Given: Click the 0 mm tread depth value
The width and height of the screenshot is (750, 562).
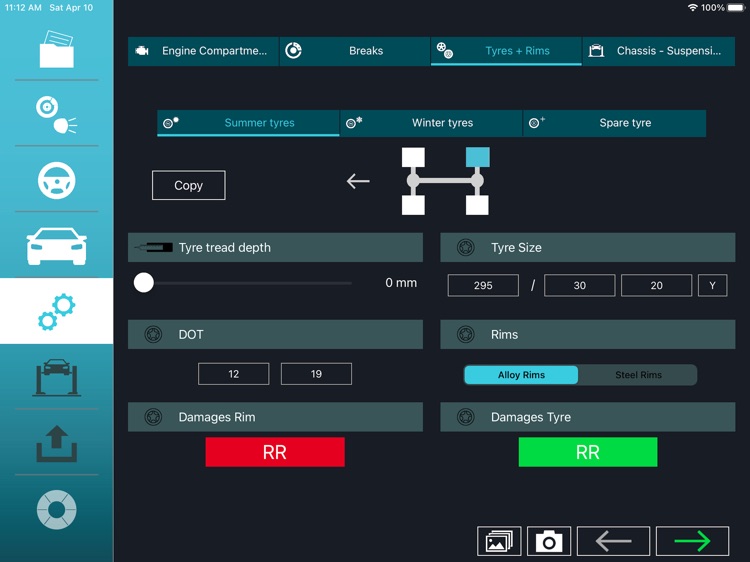Looking at the screenshot, I should click(x=401, y=283).
